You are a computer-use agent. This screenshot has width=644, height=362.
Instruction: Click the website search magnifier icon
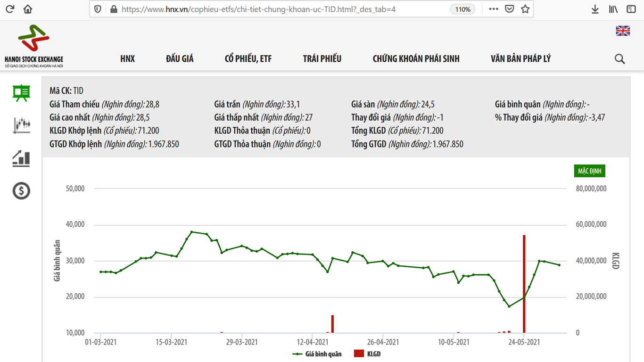(x=619, y=59)
